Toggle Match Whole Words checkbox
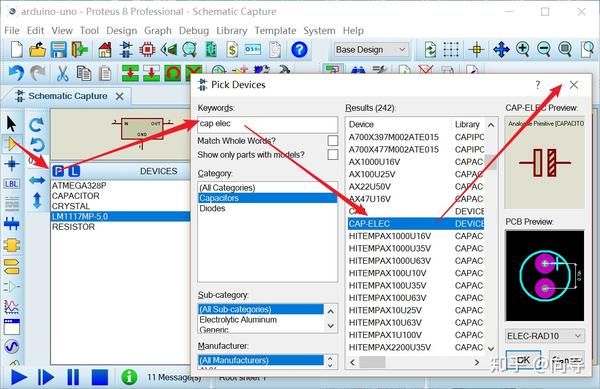Image resolution: width=600 pixels, height=389 pixels. [x=333, y=140]
